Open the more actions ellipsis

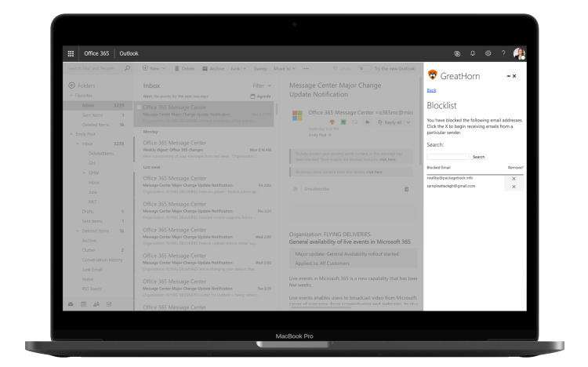tap(306, 69)
